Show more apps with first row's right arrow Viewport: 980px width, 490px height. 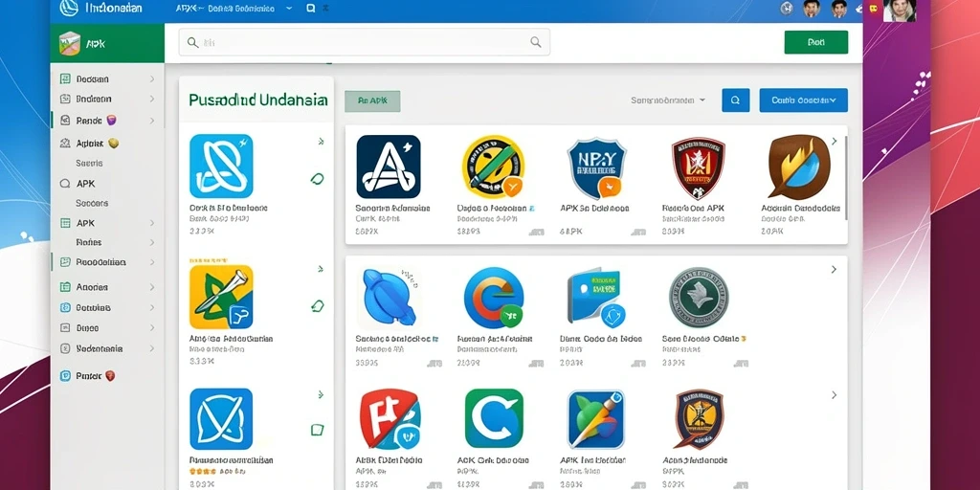pos(834,142)
